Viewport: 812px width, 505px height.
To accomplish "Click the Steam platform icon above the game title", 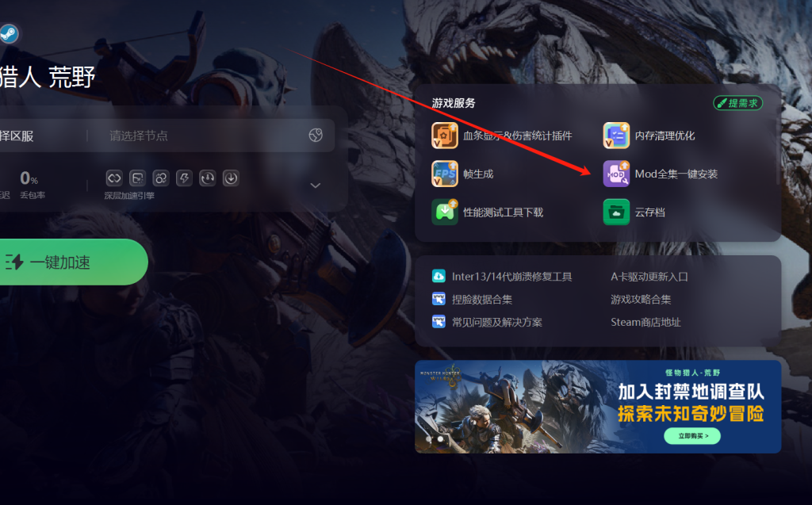I will click(8, 34).
